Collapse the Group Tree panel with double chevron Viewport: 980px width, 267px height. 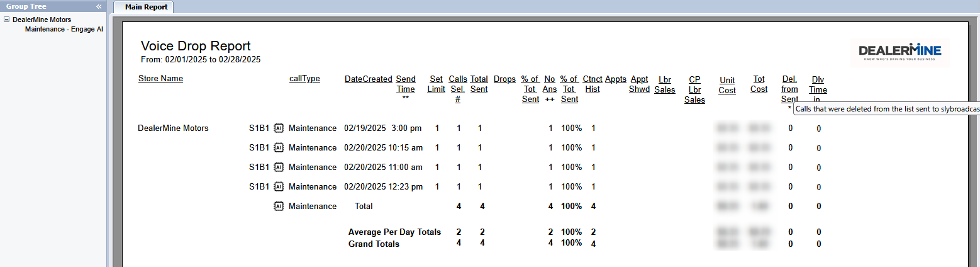(x=99, y=6)
